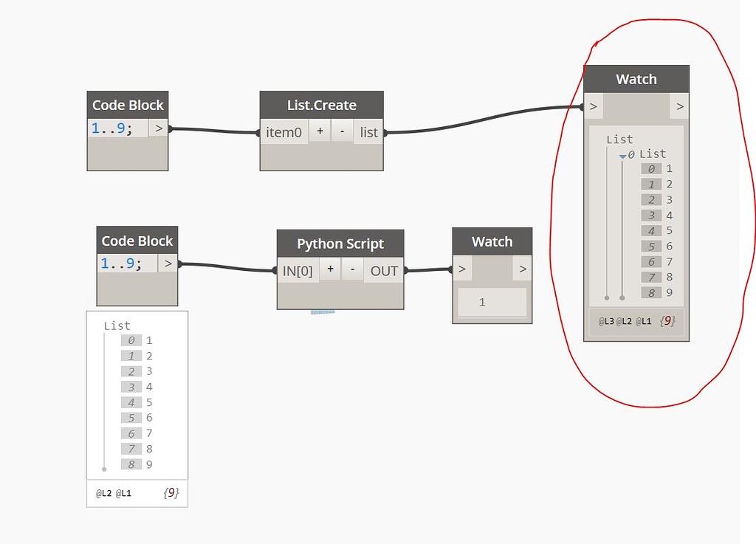Click index 0 in the pinned list preview

coord(131,340)
